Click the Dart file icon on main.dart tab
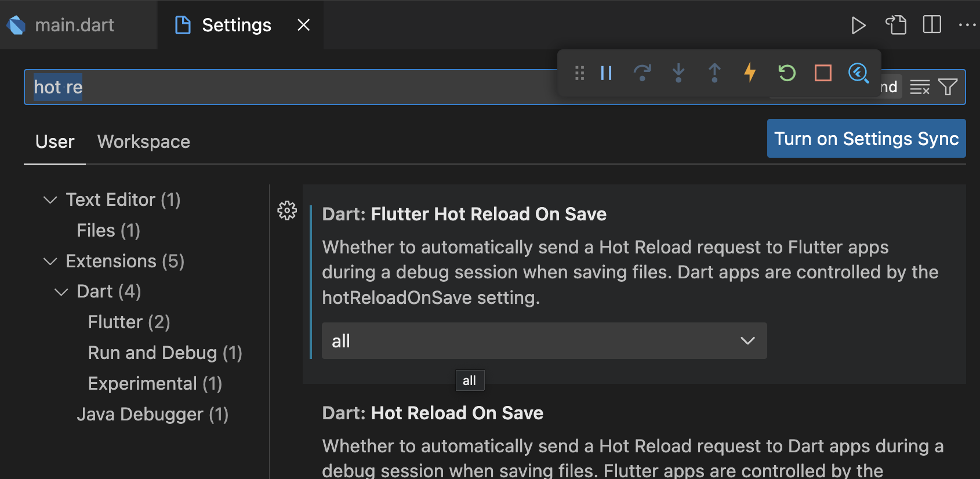The height and width of the screenshot is (479, 980). click(16, 25)
